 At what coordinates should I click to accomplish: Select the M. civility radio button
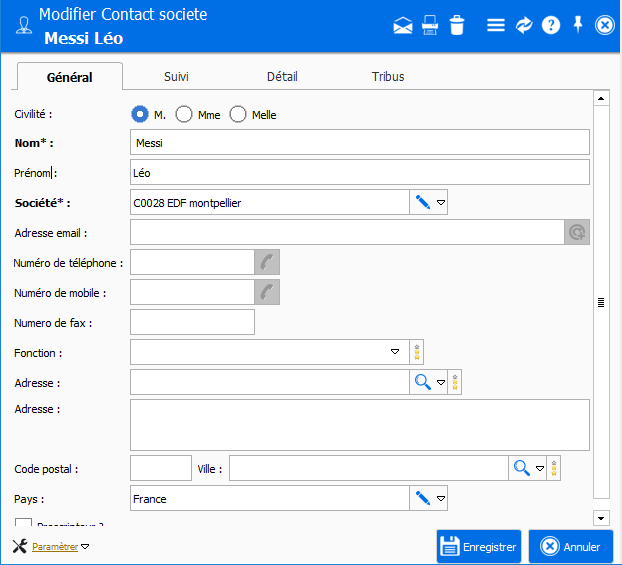point(140,115)
